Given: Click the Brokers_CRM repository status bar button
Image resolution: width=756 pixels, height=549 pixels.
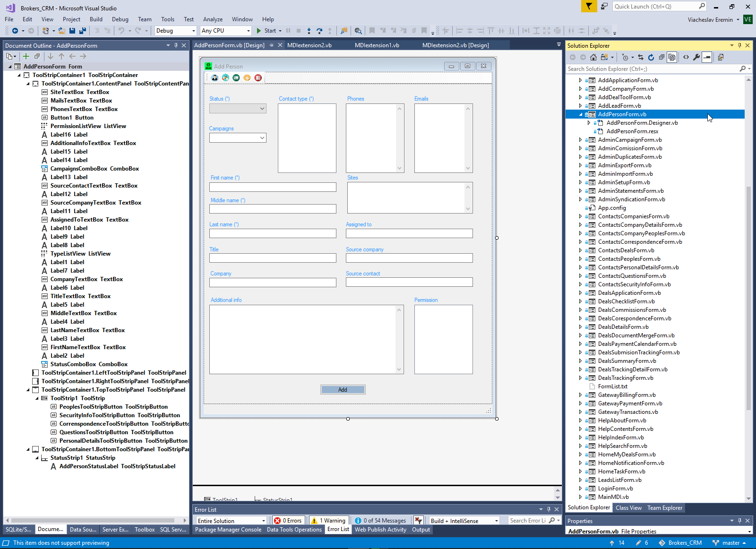Looking at the screenshot, I should 680,543.
